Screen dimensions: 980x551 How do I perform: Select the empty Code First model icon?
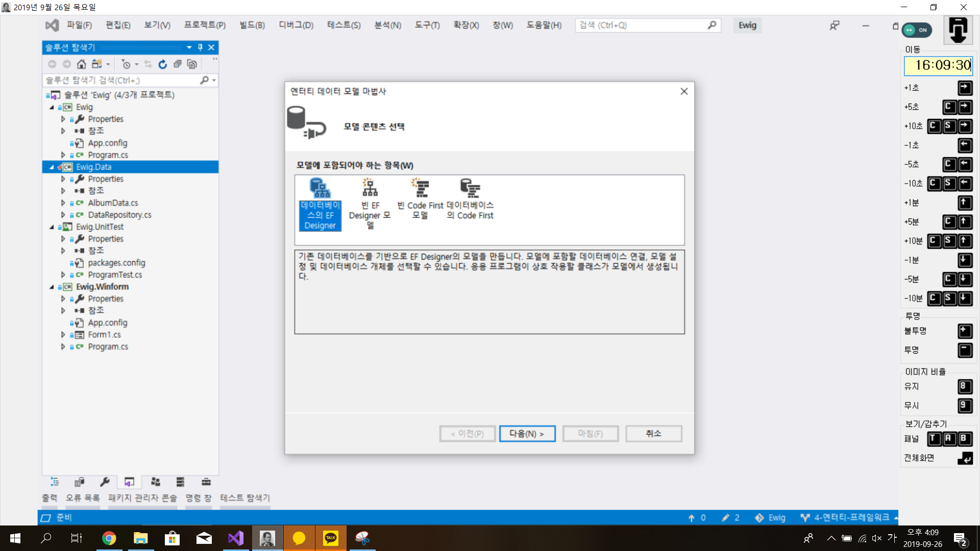420,188
